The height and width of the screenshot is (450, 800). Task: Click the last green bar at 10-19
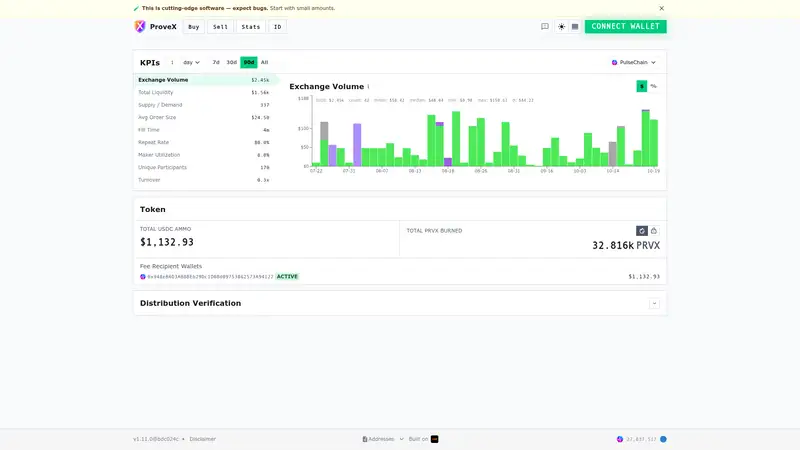654,143
